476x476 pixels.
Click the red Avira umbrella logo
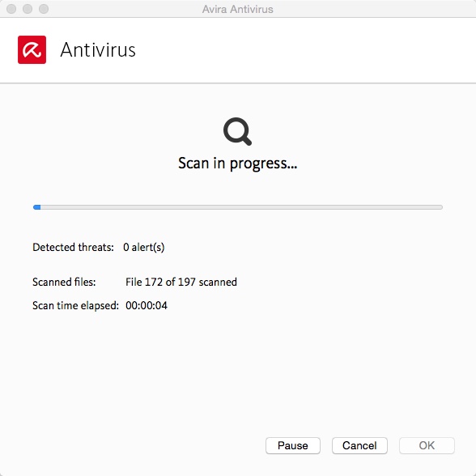(32, 50)
